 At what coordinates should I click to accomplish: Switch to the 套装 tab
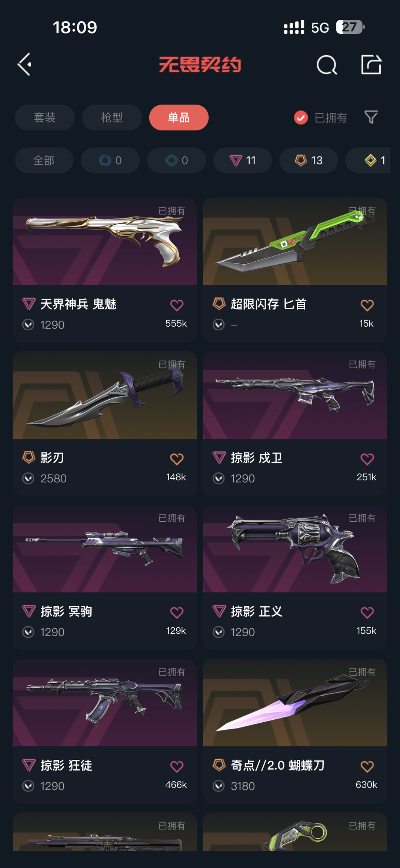(x=45, y=118)
